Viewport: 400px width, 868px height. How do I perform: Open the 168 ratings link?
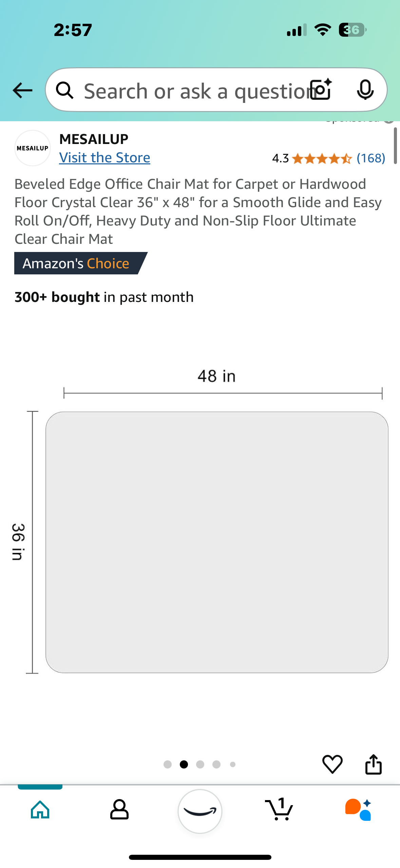point(371,158)
